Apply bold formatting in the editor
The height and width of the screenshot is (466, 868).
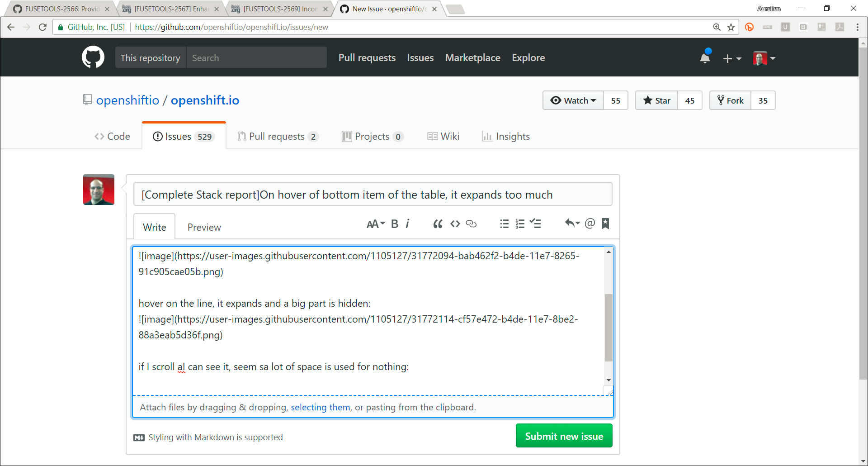(x=395, y=223)
